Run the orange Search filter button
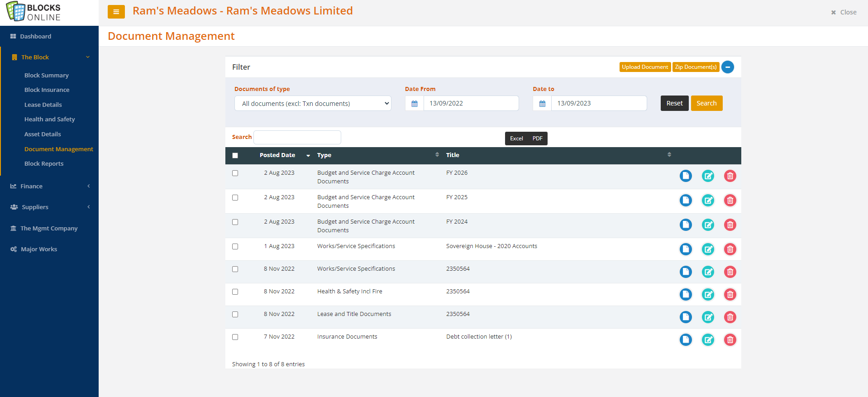868x397 pixels. pos(706,103)
